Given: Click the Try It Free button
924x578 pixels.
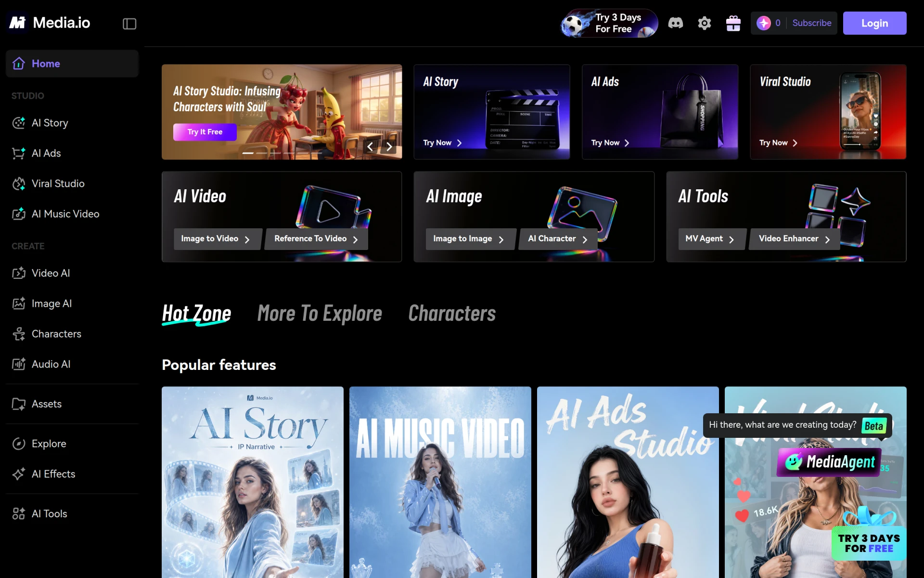Looking at the screenshot, I should click(x=205, y=132).
